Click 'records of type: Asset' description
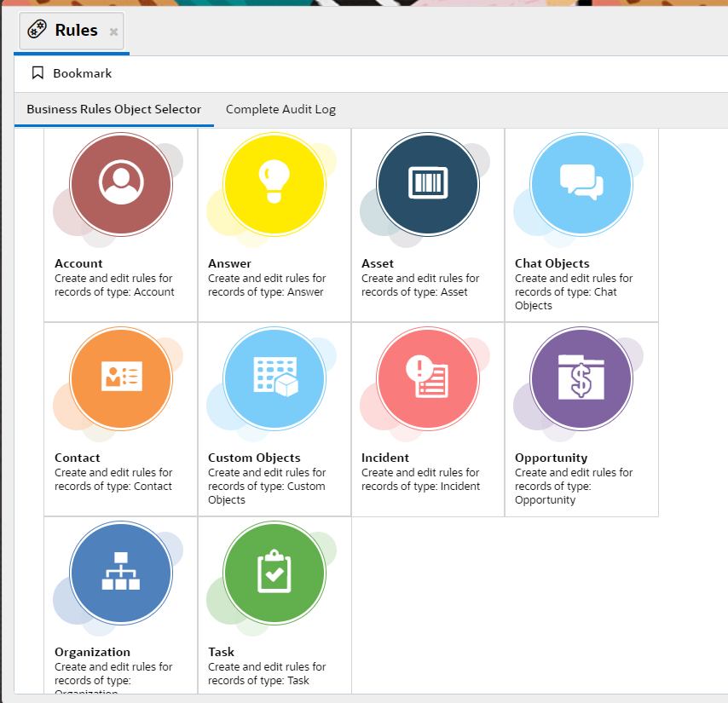 coord(414,292)
